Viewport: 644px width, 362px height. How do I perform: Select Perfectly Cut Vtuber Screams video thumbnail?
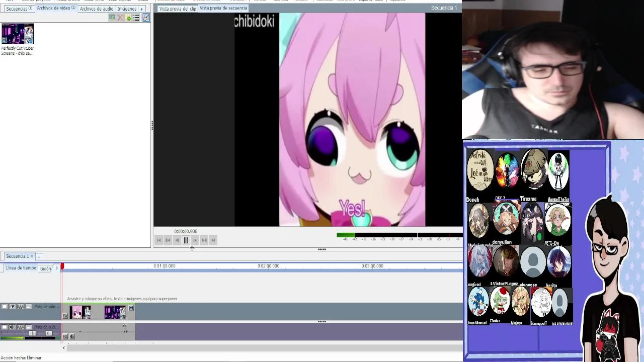point(18,34)
